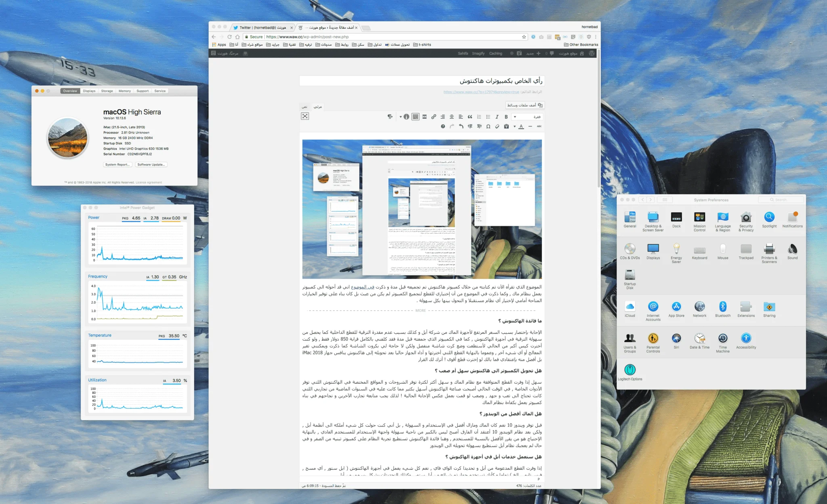
Task: Align text center in the editor toolbar
Action: tap(451, 117)
